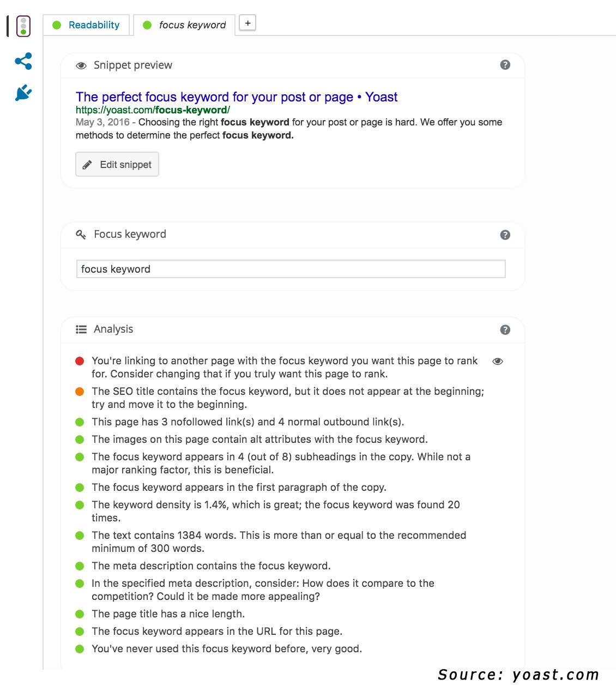Click the red bullet linking warning
The image size is (616, 697).
click(x=80, y=361)
